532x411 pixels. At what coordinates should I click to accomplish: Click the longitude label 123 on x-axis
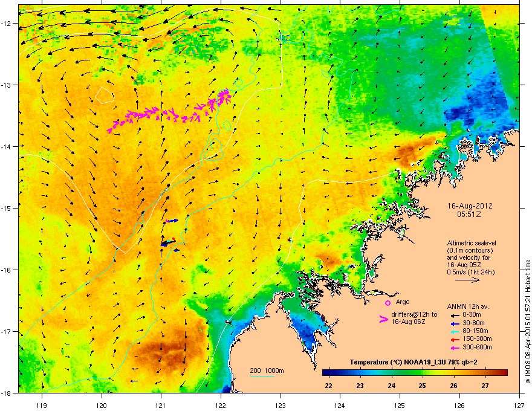tap(281, 405)
